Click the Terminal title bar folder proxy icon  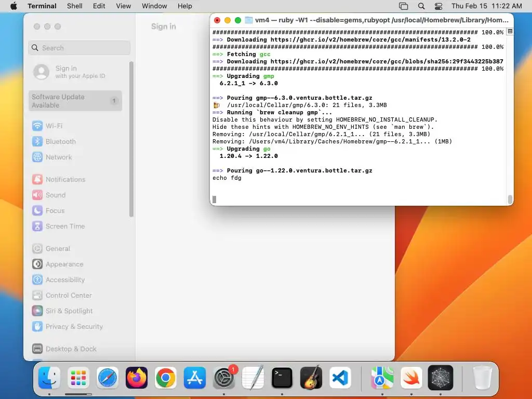point(249,20)
